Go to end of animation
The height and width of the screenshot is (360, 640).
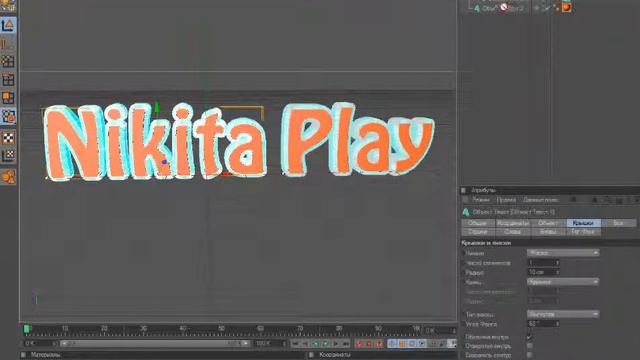[346, 344]
